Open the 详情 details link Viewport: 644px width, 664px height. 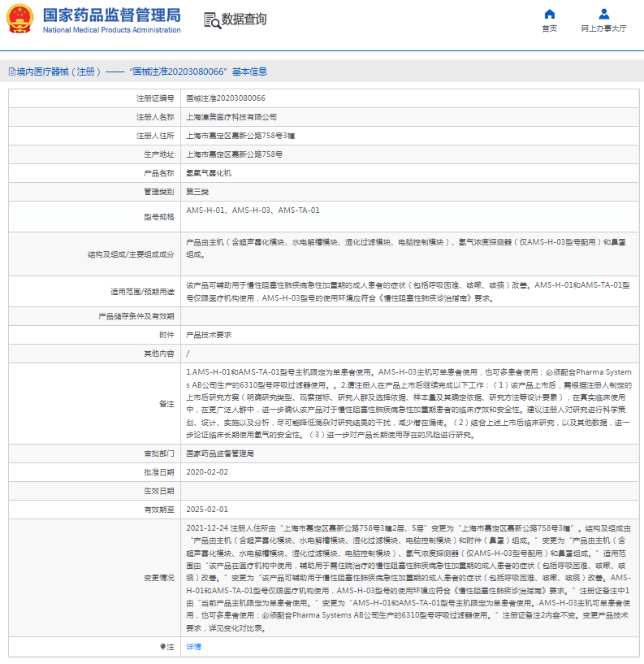pos(193,647)
